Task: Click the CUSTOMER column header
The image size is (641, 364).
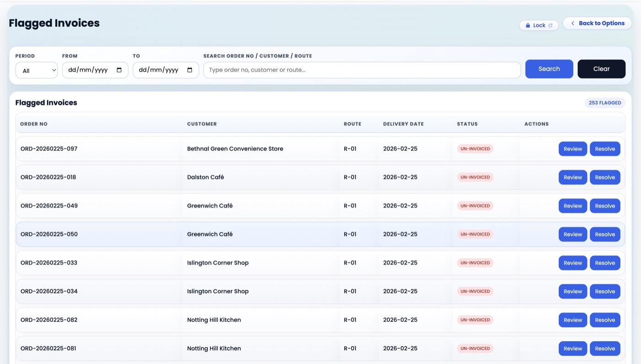Action: pyautogui.click(x=202, y=124)
